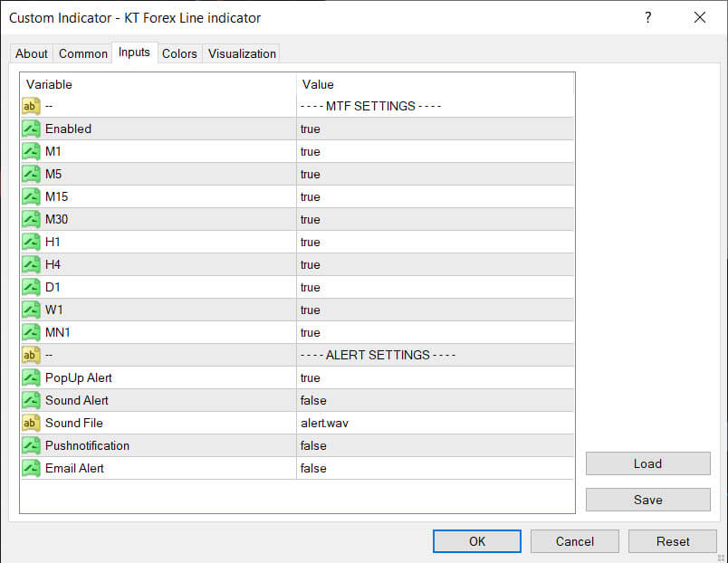Click the Sound File variable name

(74, 423)
